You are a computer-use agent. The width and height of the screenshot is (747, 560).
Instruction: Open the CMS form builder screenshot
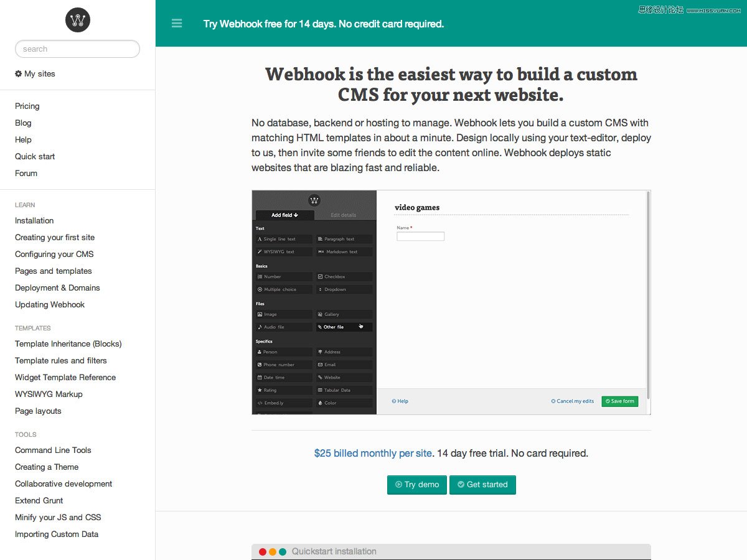coord(451,302)
